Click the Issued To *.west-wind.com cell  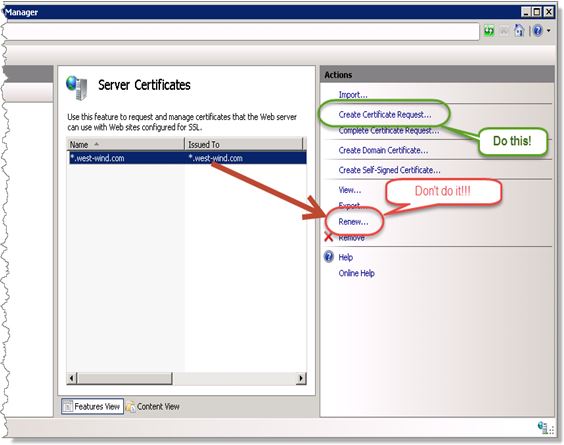point(215,158)
